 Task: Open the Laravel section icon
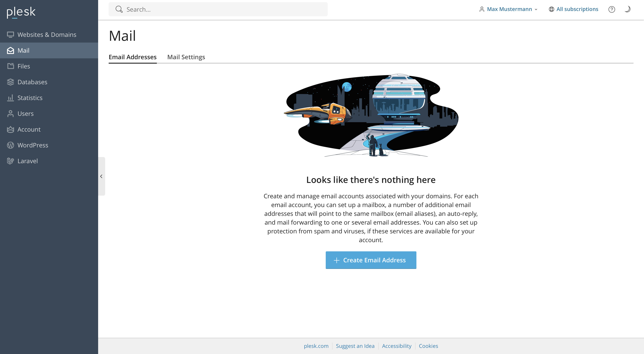tap(11, 161)
